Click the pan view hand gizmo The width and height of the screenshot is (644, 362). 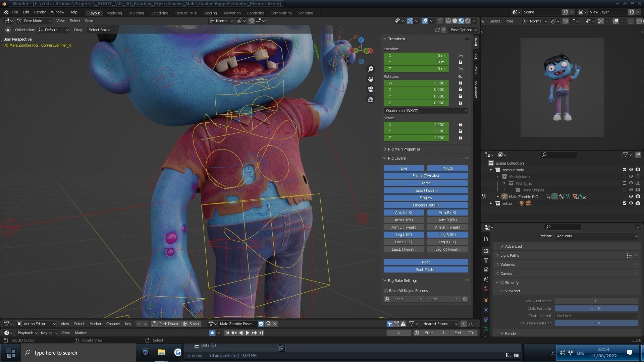371,79
